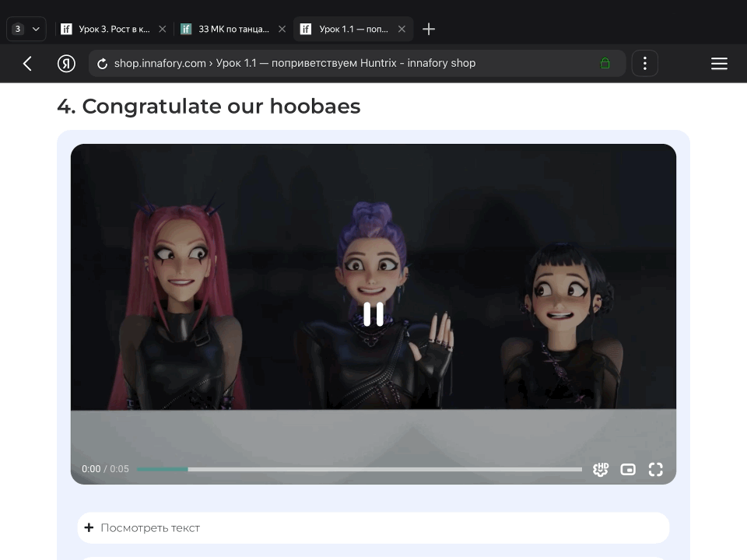The image size is (747, 560).
Task: Open the HD quality settings gear
Action: point(601,470)
